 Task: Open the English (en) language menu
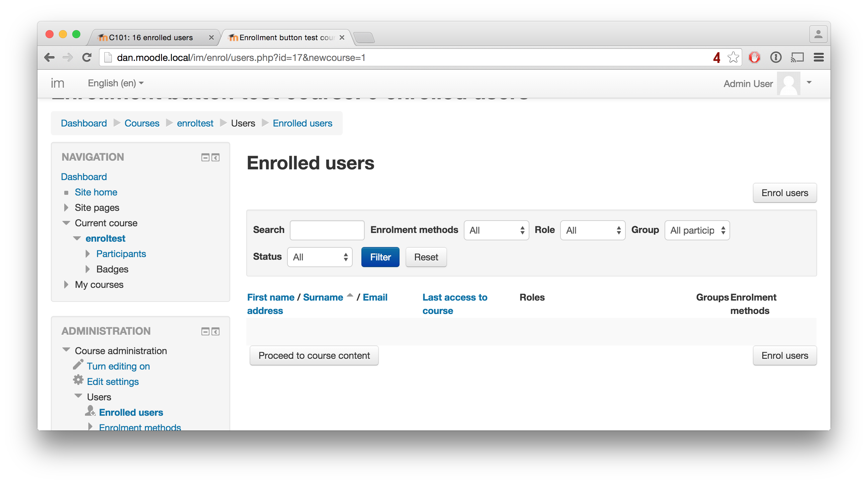coord(115,83)
